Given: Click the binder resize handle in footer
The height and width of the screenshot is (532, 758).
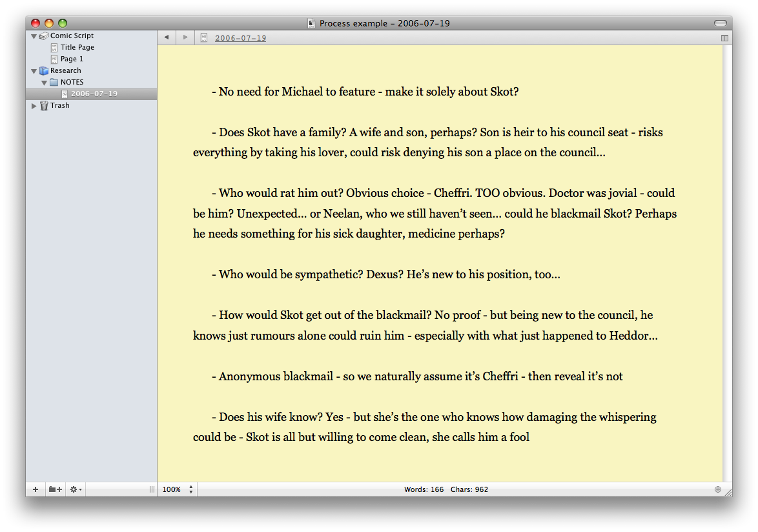Looking at the screenshot, I should point(152,489).
